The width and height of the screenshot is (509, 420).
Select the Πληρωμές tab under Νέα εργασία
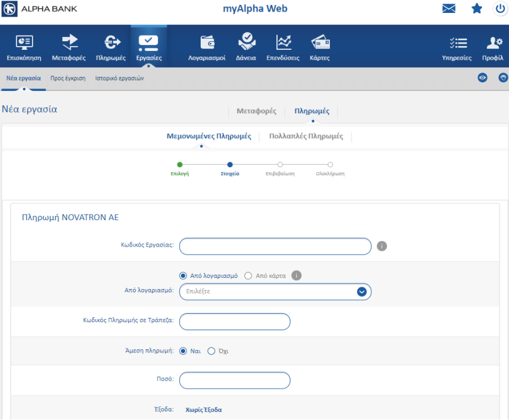tap(312, 111)
